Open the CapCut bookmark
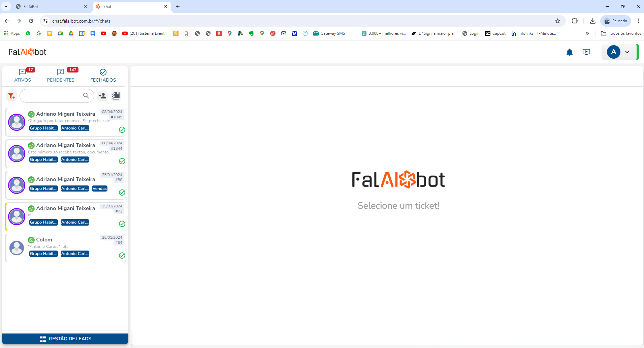 [495, 33]
